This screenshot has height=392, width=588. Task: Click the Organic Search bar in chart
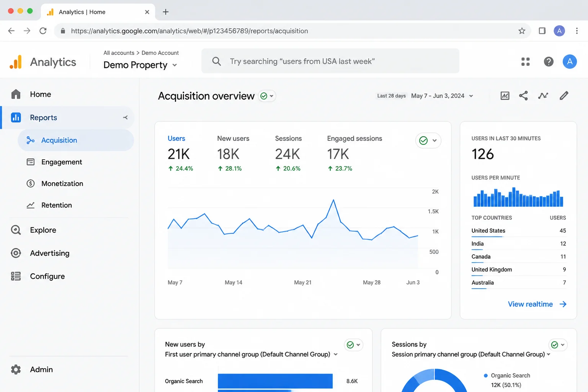275,381
